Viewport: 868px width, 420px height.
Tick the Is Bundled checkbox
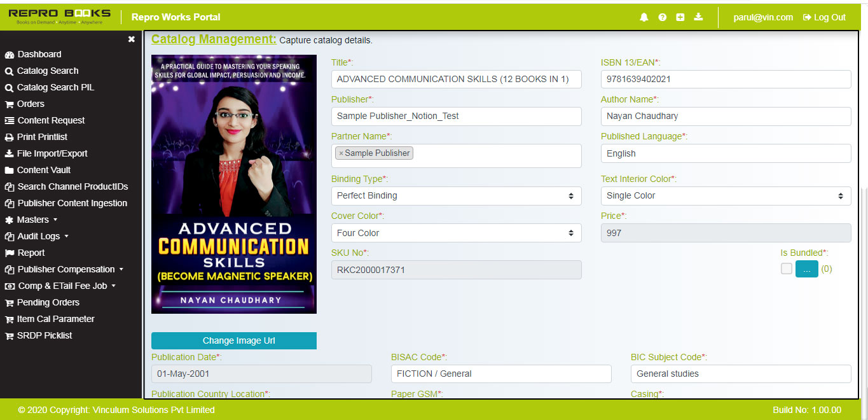[x=787, y=269]
